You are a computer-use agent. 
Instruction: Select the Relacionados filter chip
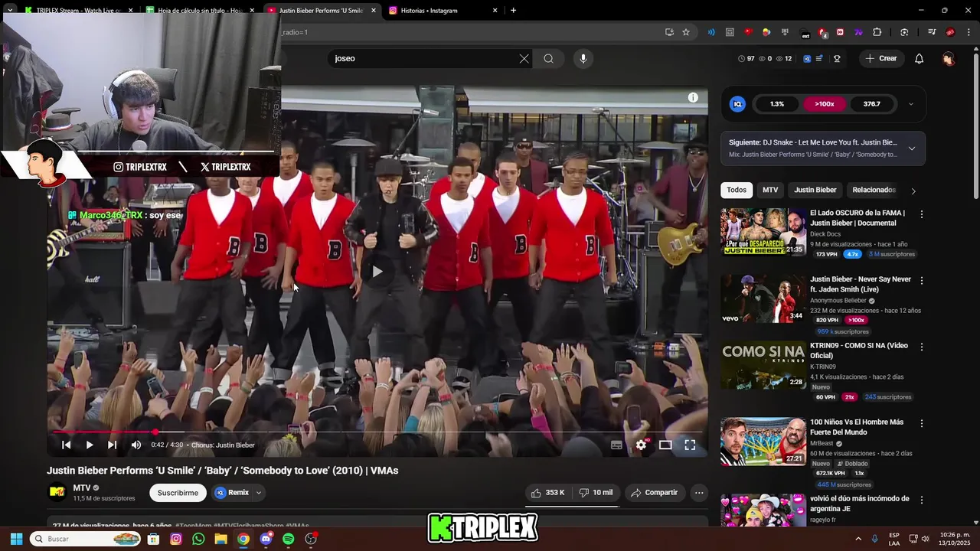coord(874,190)
